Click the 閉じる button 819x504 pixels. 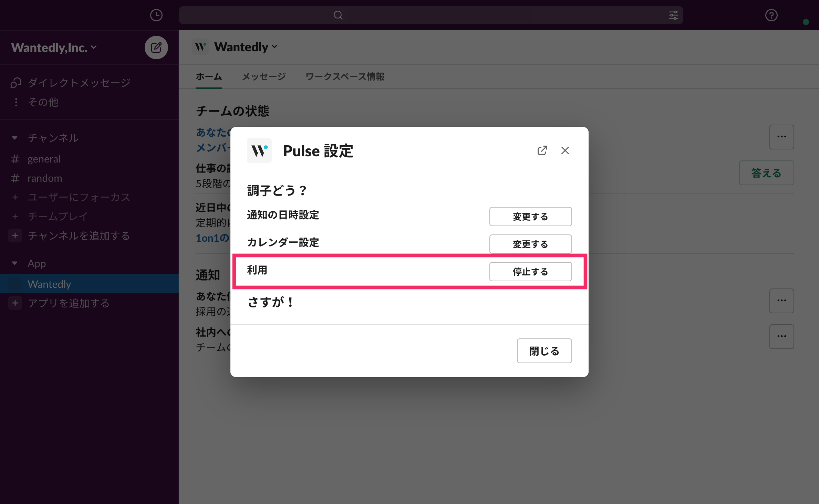[544, 351]
